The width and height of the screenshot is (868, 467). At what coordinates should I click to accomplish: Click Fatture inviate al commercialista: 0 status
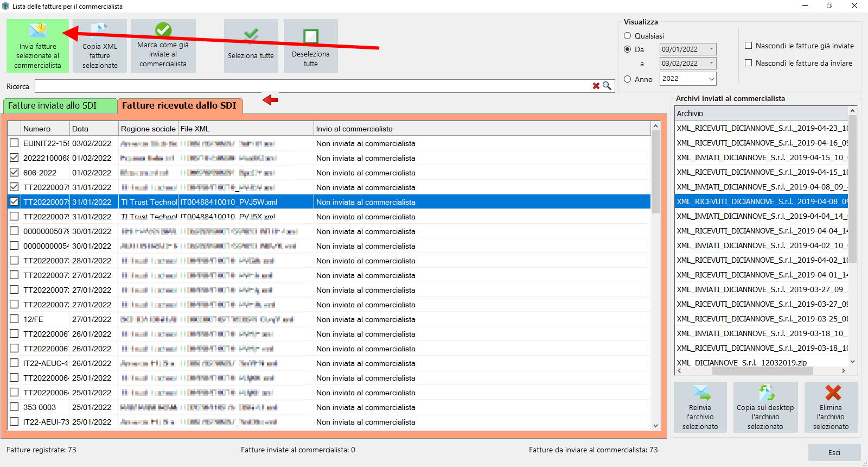point(298,450)
